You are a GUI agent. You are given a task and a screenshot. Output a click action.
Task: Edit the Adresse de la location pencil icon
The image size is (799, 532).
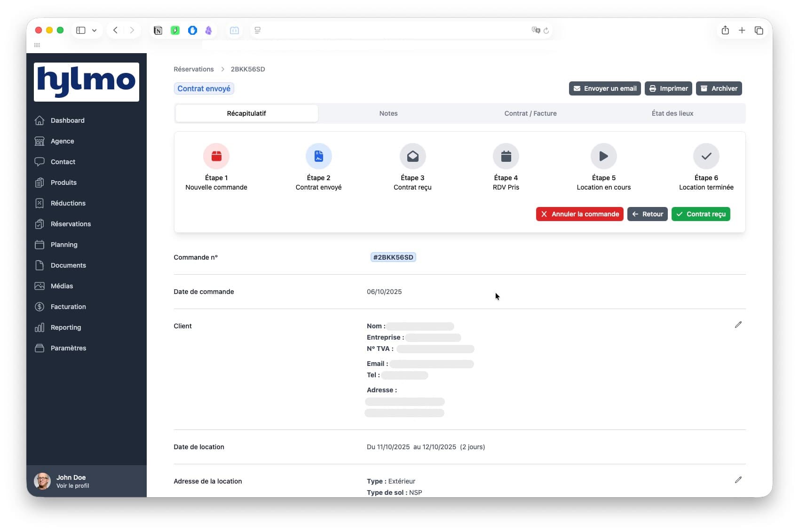point(738,480)
